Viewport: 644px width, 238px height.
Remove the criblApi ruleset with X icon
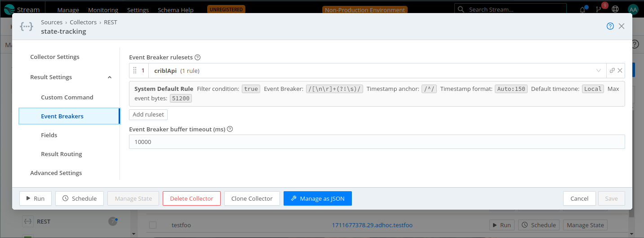tap(620, 71)
